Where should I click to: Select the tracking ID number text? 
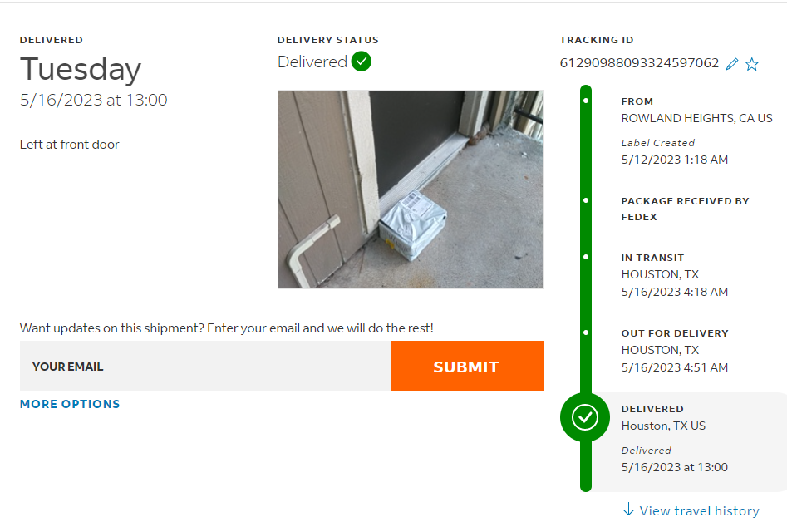click(639, 63)
